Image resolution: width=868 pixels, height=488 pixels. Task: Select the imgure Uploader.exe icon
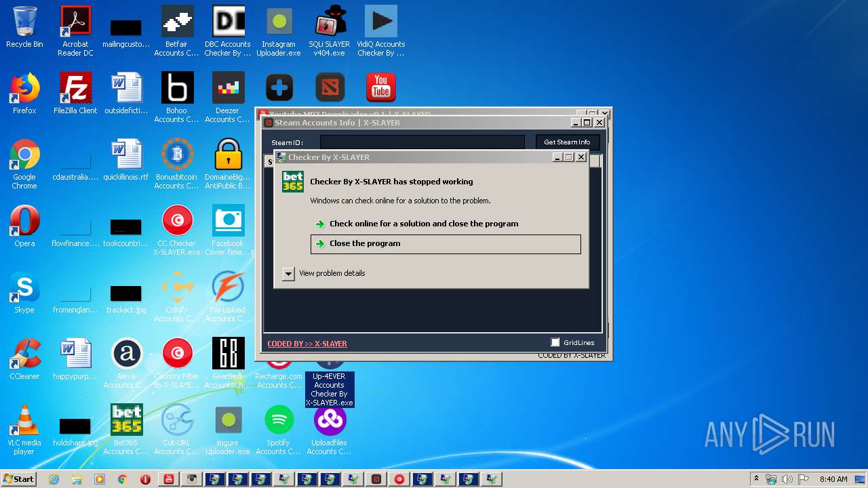click(228, 430)
